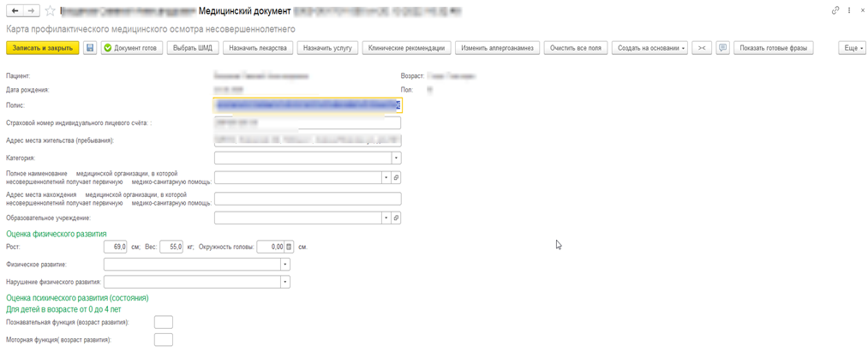Mark document ready with 'Документ готов'
The image size is (868, 352).
[130, 48]
